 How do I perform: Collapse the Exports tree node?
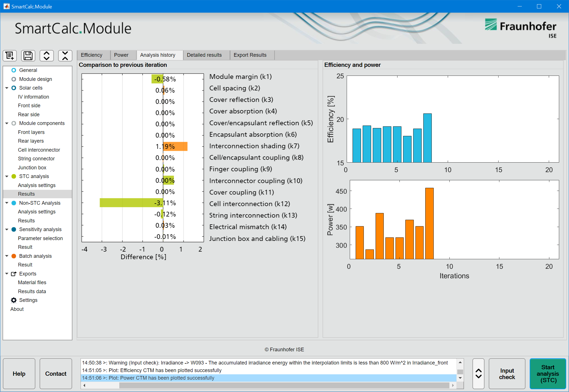point(7,274)
